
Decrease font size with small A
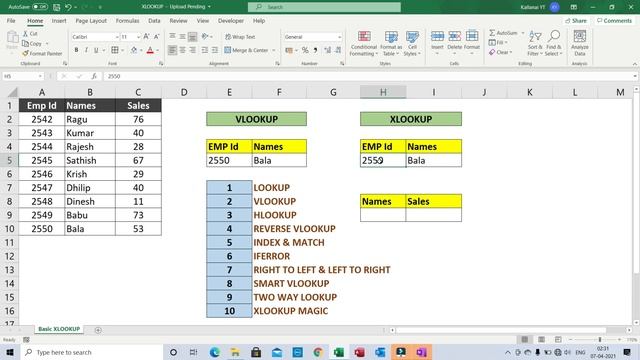click(x=156, y=37)
